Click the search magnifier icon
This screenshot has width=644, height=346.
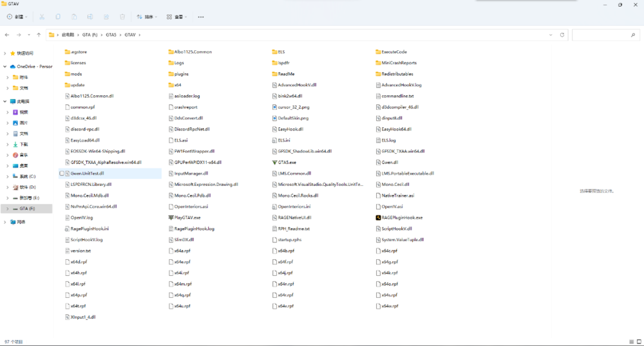[x=633, y=35]
